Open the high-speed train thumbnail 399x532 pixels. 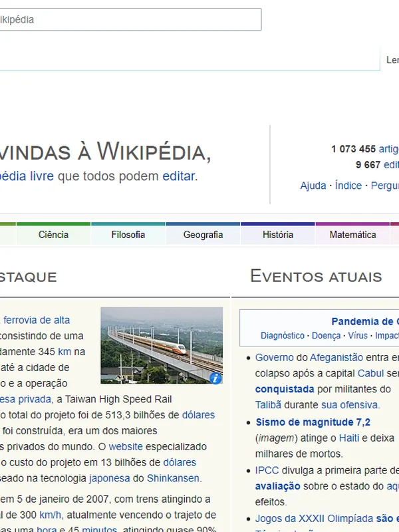pos(162,345)
